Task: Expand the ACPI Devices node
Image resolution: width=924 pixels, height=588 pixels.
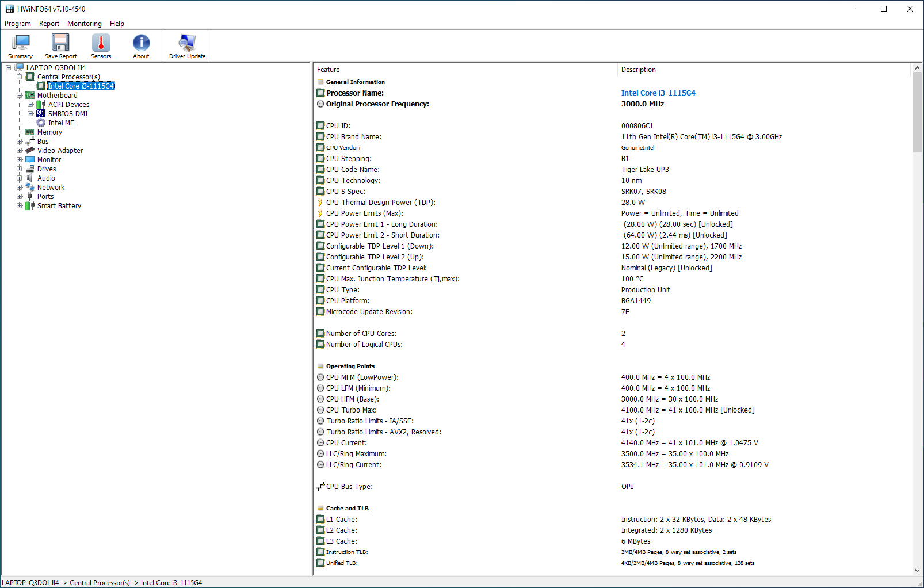Action: pyautogui.click(x=30, y=105)
